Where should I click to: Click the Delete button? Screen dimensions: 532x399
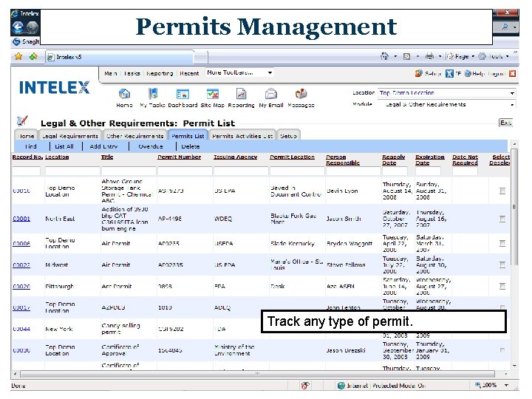[191, 146]
